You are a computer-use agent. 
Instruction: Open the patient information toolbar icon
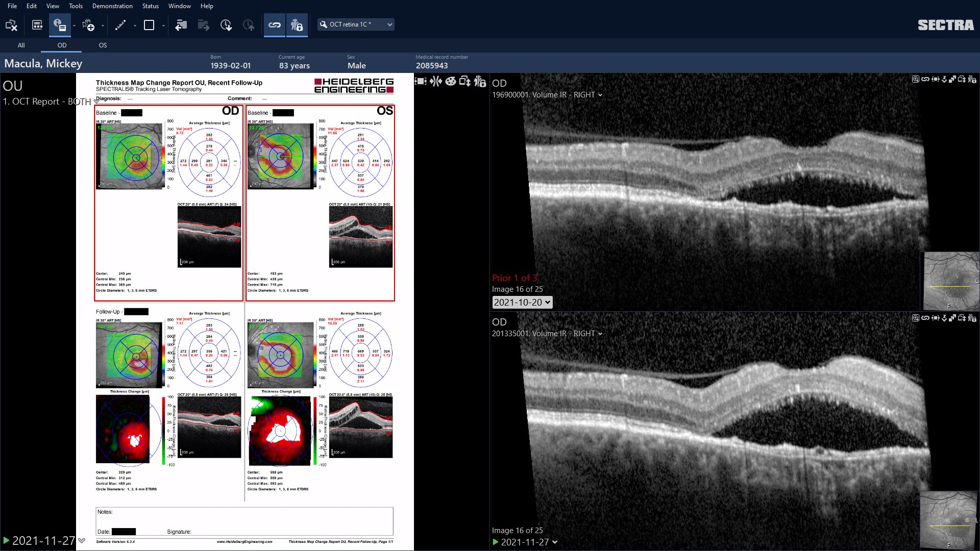pos(61,24)
